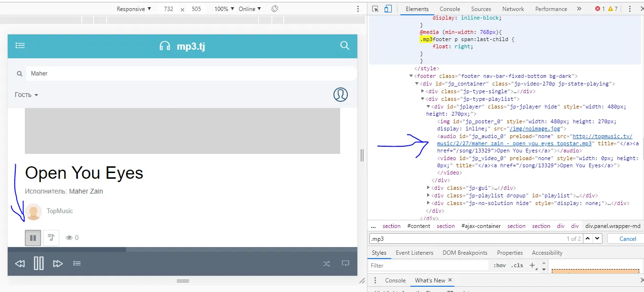Pause playback in the bottom player bar
Image resolution: width=644 pixels, height=292 pixels.
pos(39,263)
